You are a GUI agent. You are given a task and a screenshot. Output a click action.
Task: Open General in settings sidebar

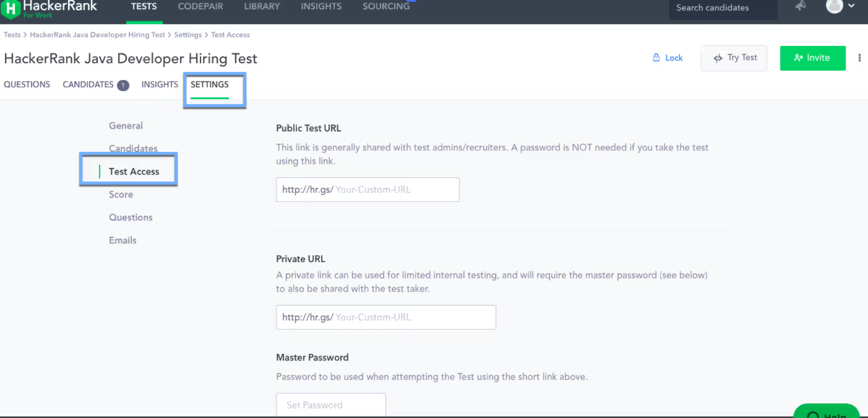click(x=126, y=126)
